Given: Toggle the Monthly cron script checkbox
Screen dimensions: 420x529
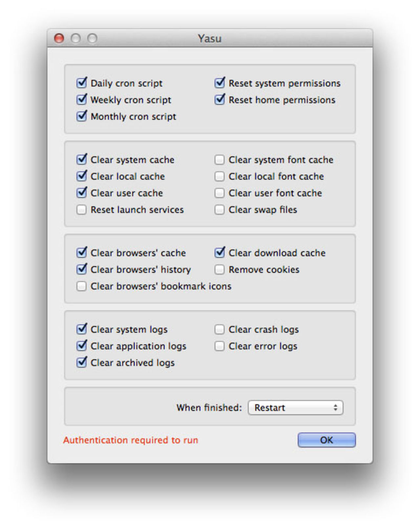Looking at the screenshot, I should (81, 116).
